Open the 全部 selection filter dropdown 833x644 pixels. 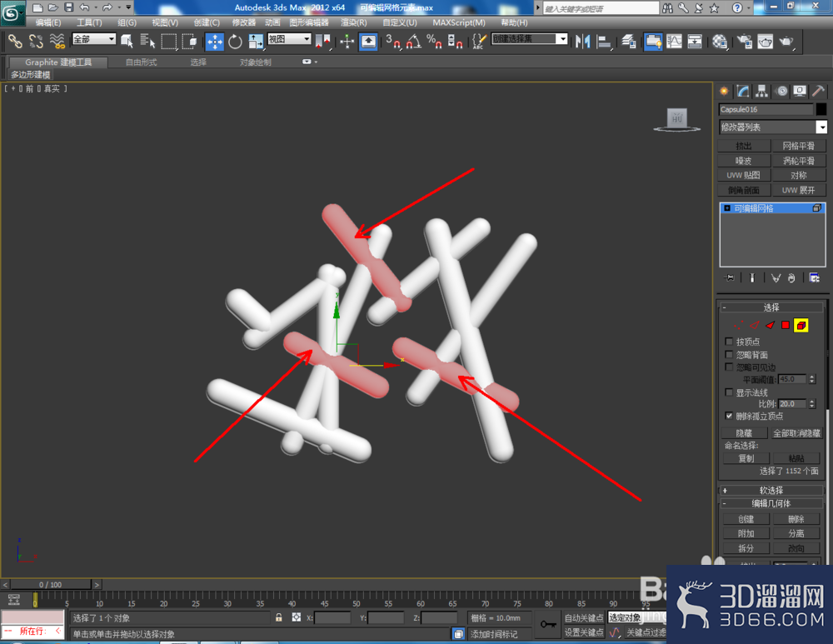(x=94, y=39)
